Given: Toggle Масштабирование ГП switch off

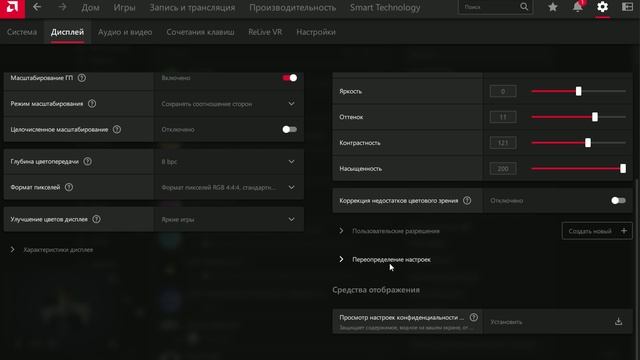Looking at the screenshot, I should [290, 78].
